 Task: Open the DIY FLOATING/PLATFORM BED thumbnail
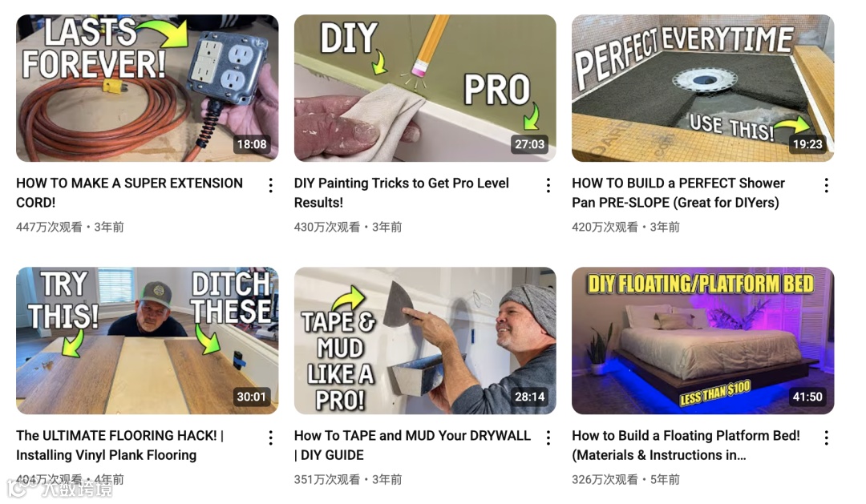pos(702,341)
